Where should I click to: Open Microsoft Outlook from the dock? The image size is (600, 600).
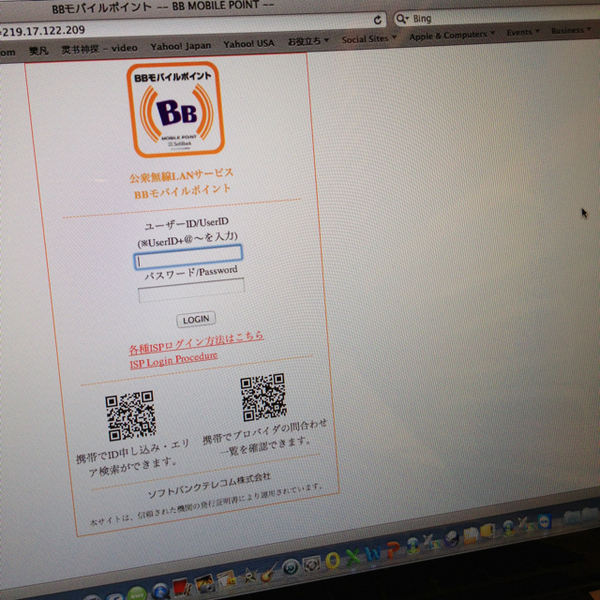click(x=333, y=560)
